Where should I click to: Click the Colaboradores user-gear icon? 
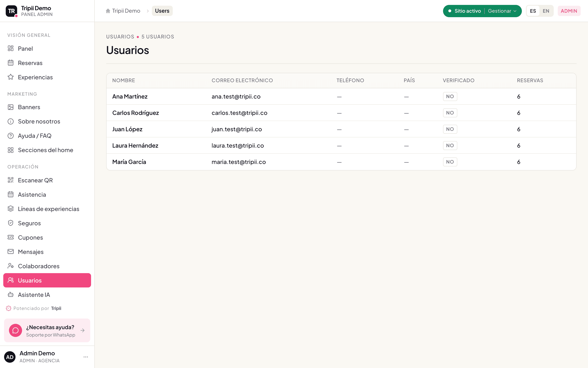pos(10,266)
